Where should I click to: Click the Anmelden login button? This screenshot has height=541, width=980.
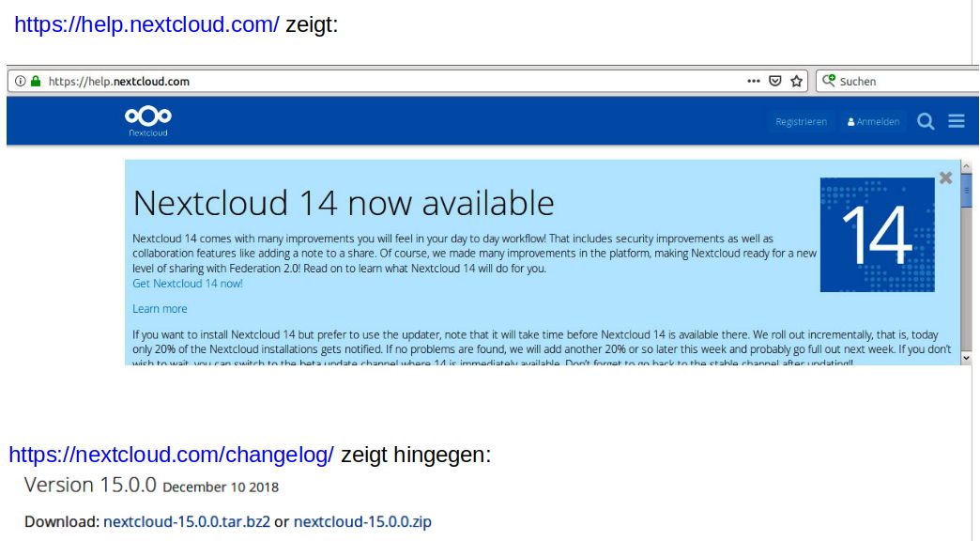click(x=873, y=122)
